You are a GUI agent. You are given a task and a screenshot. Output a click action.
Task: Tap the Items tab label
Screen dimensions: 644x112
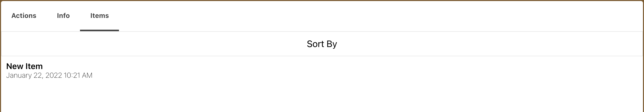click(99, 16)
